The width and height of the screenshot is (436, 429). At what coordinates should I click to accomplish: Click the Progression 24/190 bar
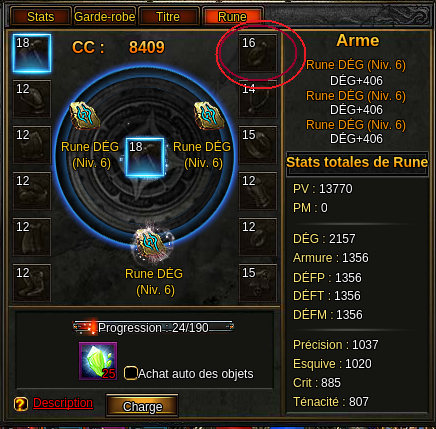click(x=153, y=328)
